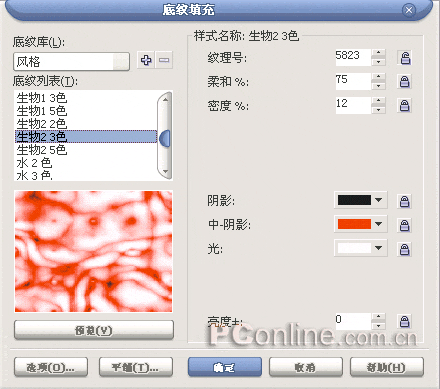Select 生物1 3色 in texture list
This screenshot has width=440, height=389.
[x=86, y=98]
